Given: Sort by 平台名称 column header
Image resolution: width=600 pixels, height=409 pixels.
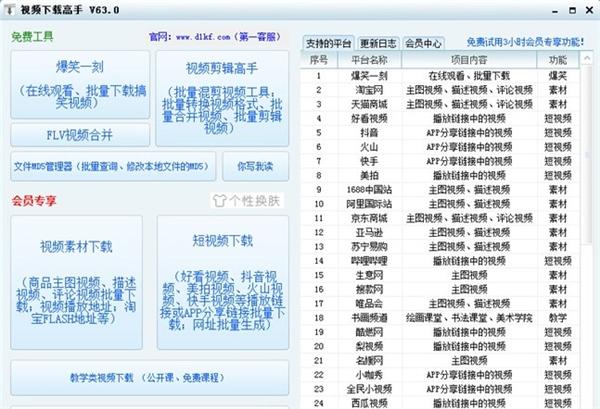Looking at the screenshot, I should (x=370, y=60).
